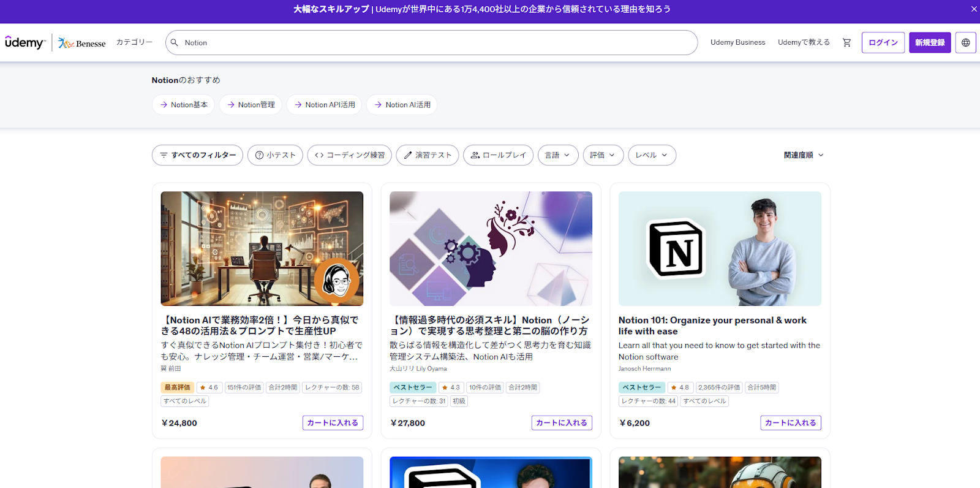Open the Notion 101 course thumbnail
This screenshot has height=488, width=980.
point(720,249)
